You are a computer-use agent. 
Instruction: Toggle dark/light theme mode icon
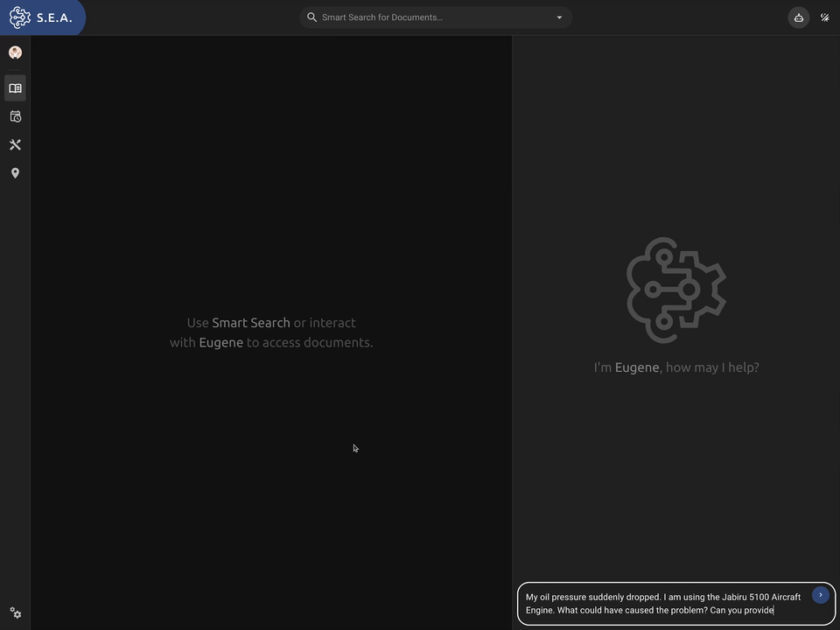pyautogui.click(x=824, y=17)
